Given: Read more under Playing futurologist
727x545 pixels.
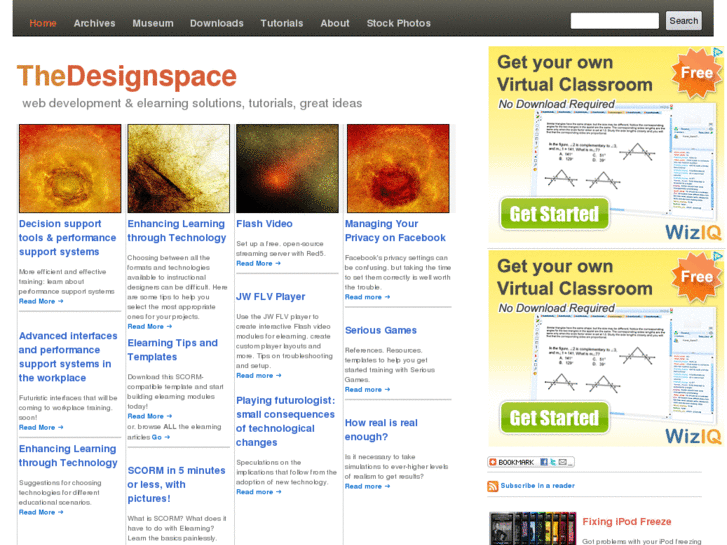Looking at the screenshot, I should 259,492.
